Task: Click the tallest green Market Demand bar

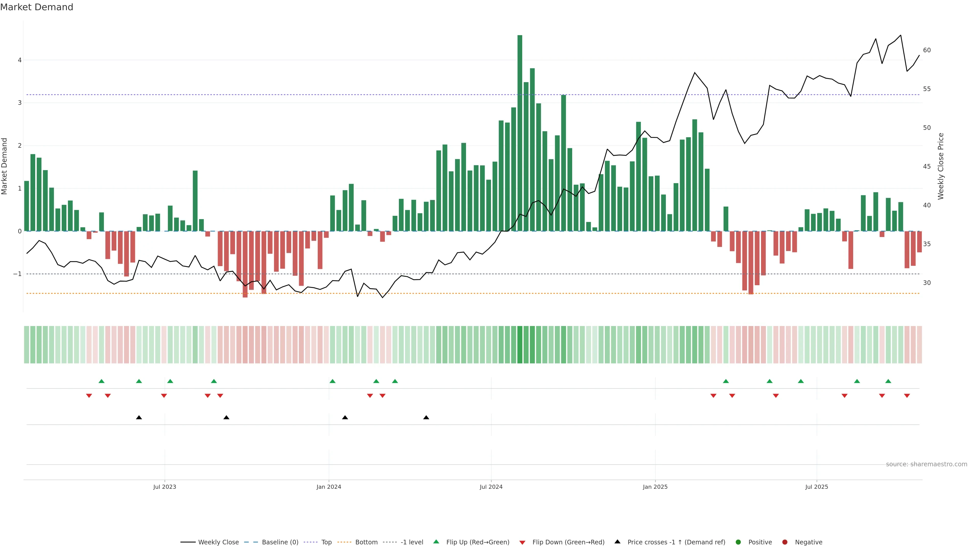Action: pos(520,133)
